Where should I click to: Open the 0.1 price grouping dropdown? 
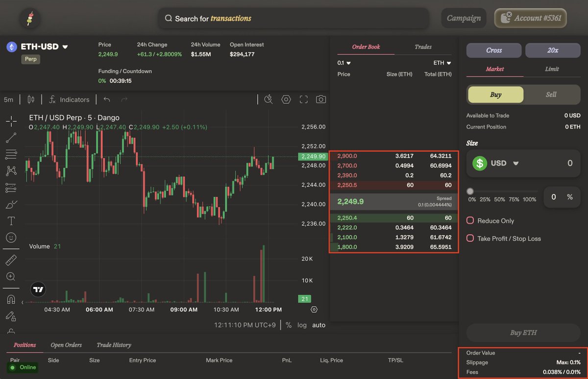344,63
